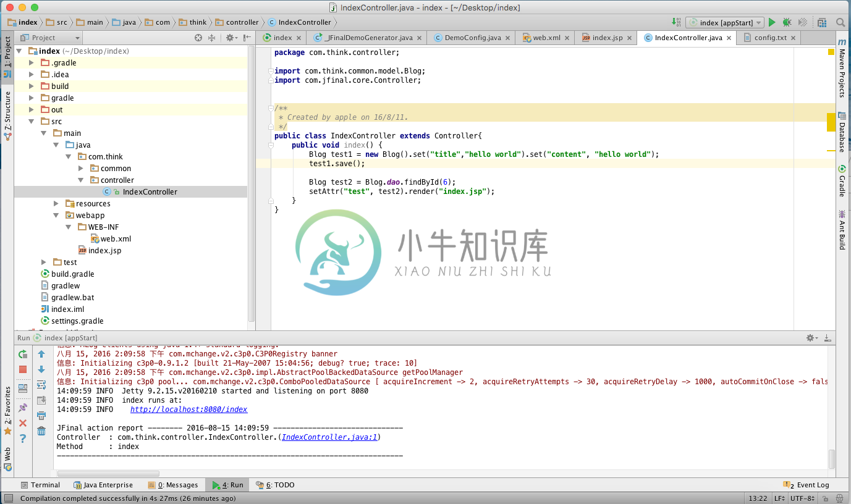
Task: Click Scroll from Source target icon
Action: (x=198, y=38)
